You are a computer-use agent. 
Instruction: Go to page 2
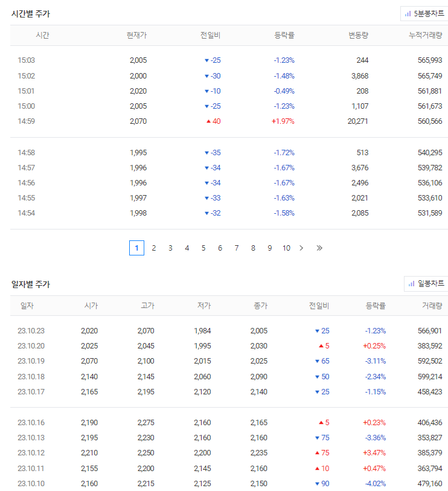(154, 248)
